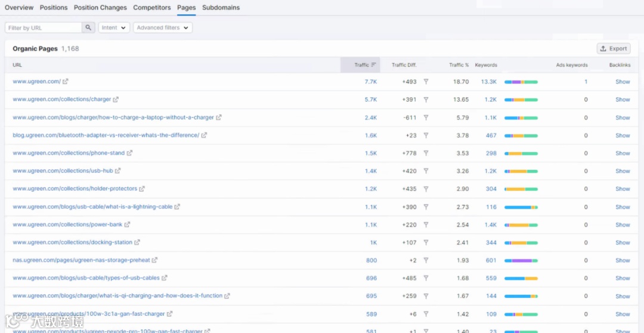This screenshot has height=333, width=644.
Task: Open the 100w-3c1a-gan-fast-charger product link
Action: 89,314
